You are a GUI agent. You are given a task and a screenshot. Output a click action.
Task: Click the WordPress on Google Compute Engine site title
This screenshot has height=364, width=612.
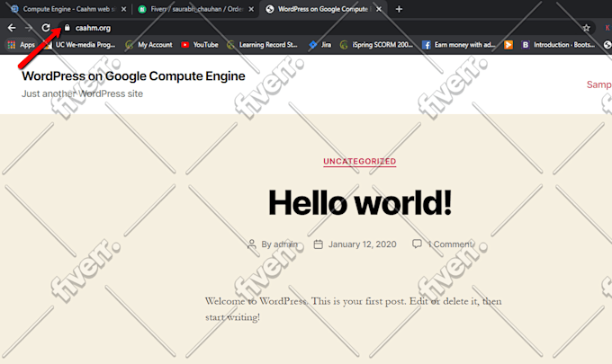(133, 76)
